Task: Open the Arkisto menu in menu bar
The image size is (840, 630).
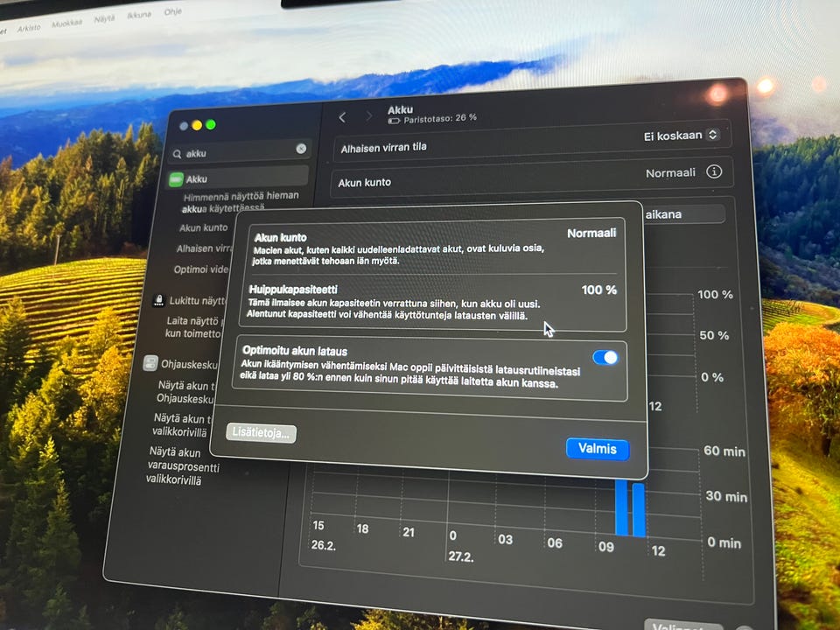Action: 28,28
